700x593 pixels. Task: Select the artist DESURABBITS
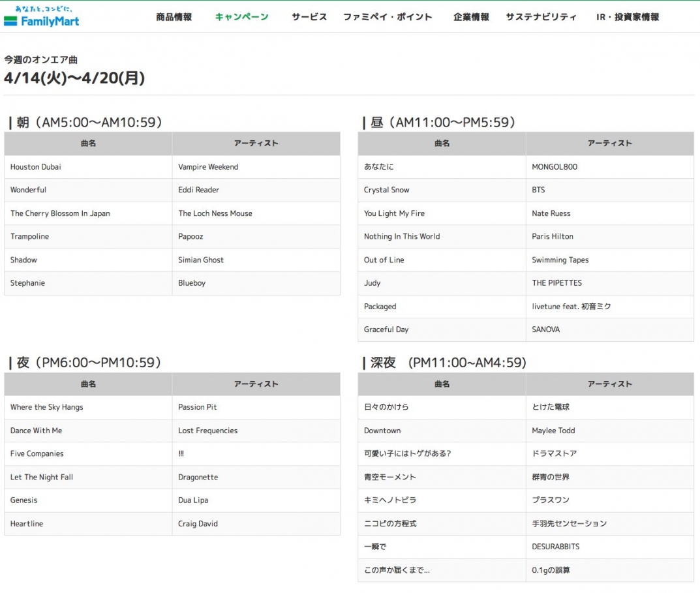point(556,547)
